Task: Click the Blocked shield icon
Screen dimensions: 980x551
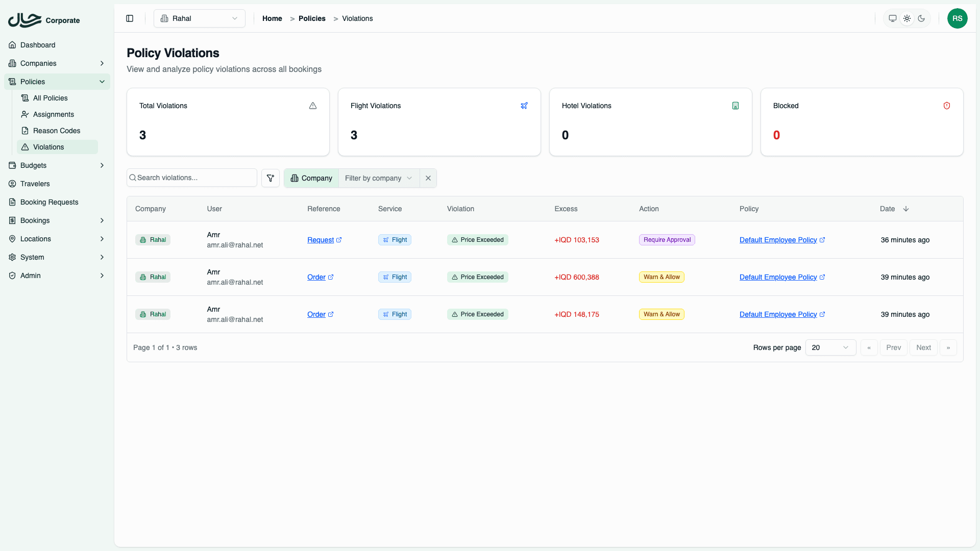Action: [946, 106]
